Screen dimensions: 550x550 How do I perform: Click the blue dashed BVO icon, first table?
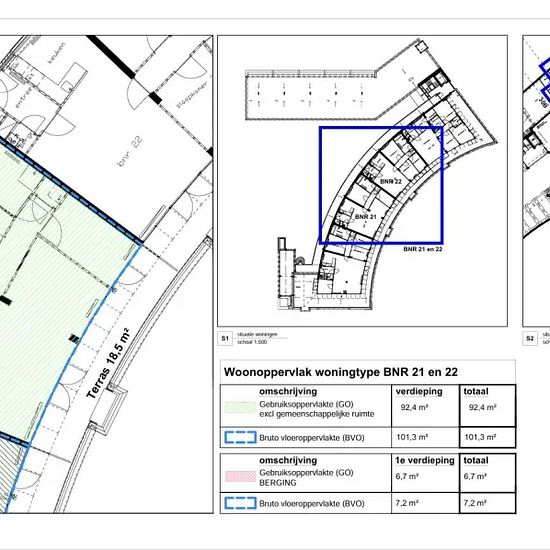240,437
